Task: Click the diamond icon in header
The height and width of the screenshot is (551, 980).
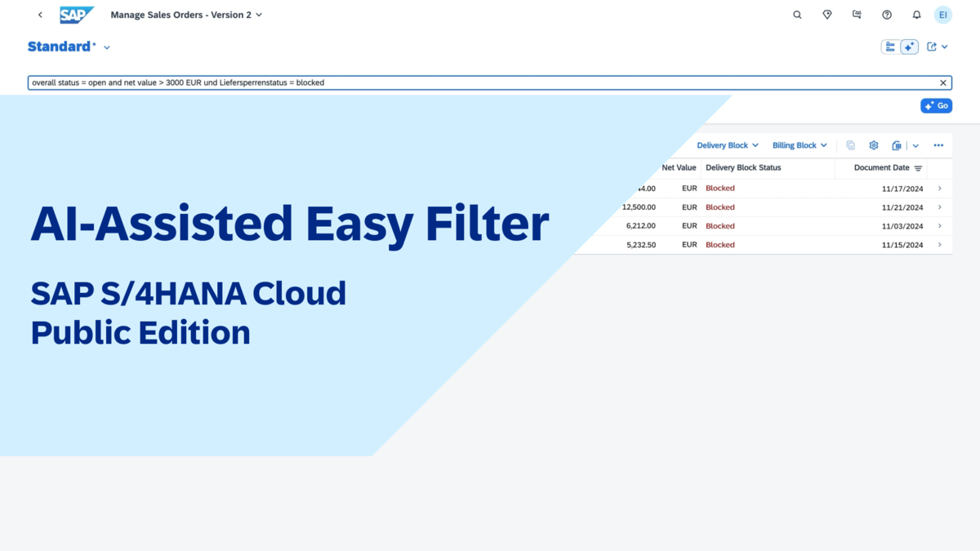Action: (826, 15)
